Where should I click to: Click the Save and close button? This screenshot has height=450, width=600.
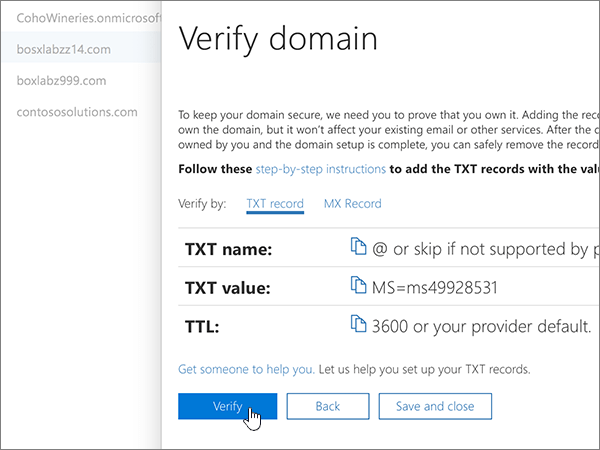click(x=434, y=406)
